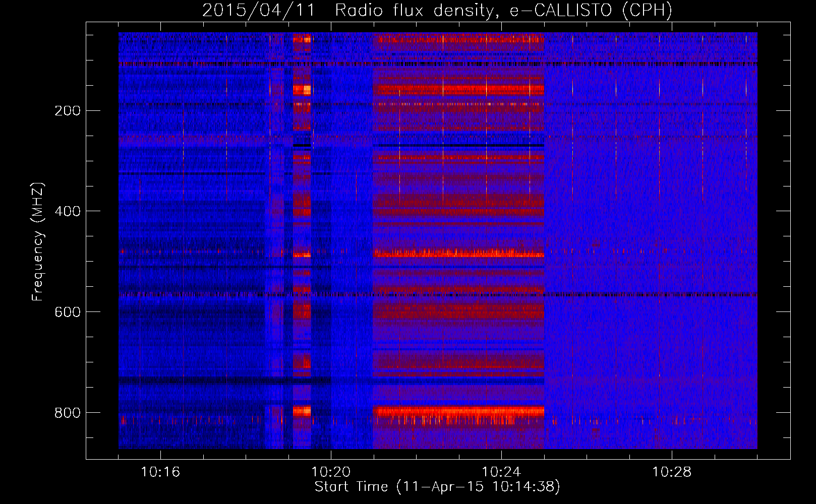Click the 600 frequency tick label

[x=68, y=312]
